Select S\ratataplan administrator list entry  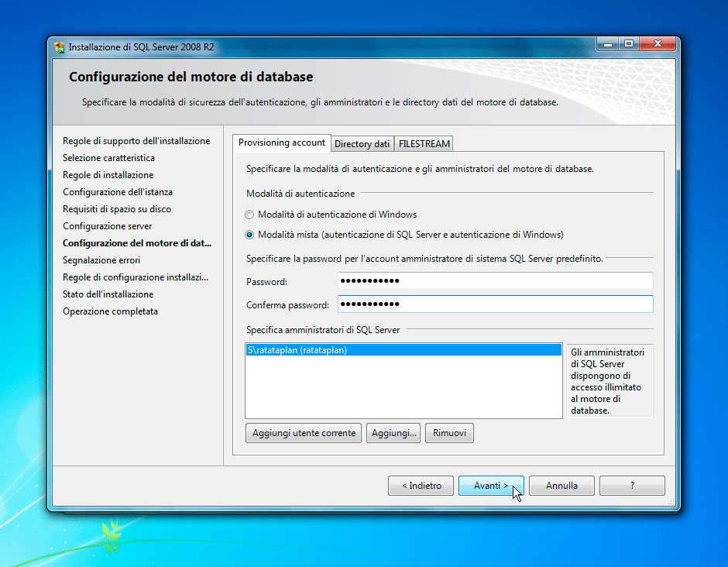pos(403,350)
